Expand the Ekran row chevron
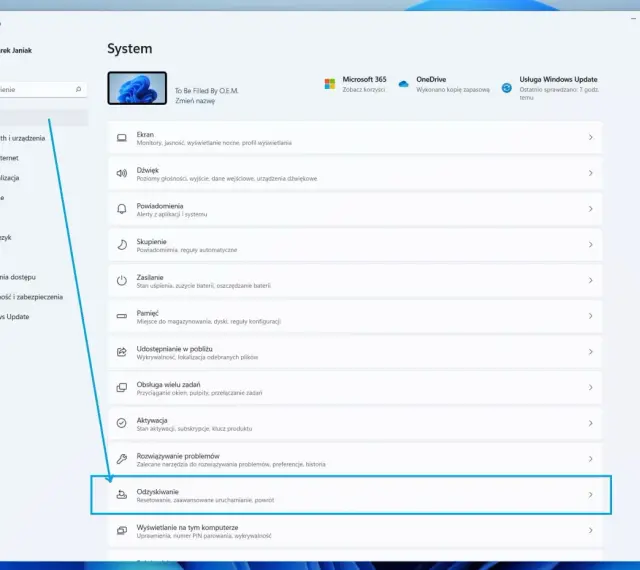Screen dimensions: 640x570 (591, 138)
